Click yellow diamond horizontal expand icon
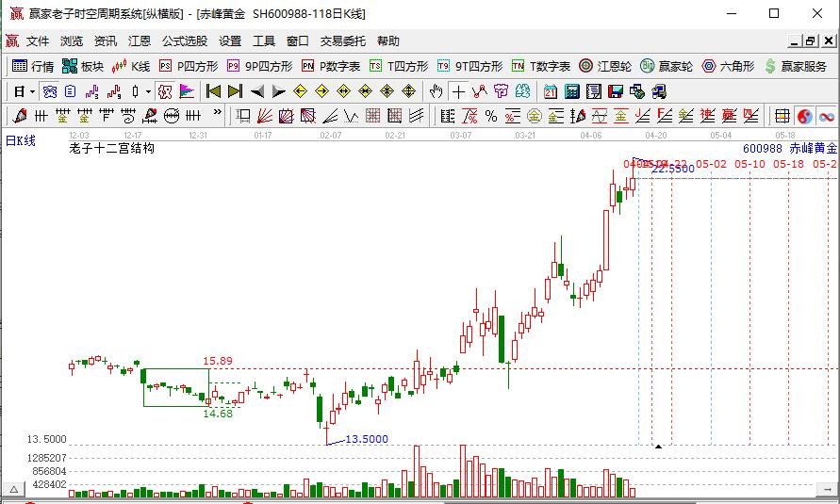Screen dimensions: 840x504 pyautogui.click(x=343, y=91)
